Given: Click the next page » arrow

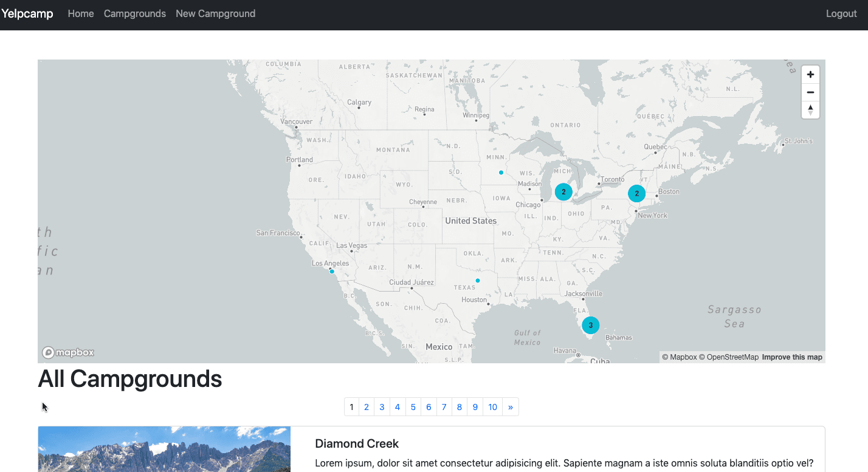Looking at the screenshot, I should [510, 407].
